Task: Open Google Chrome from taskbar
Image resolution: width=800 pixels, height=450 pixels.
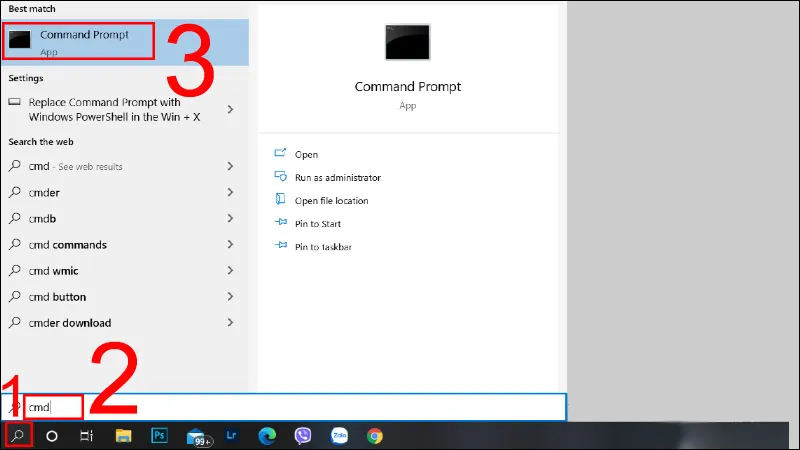Action: point(374,436)
